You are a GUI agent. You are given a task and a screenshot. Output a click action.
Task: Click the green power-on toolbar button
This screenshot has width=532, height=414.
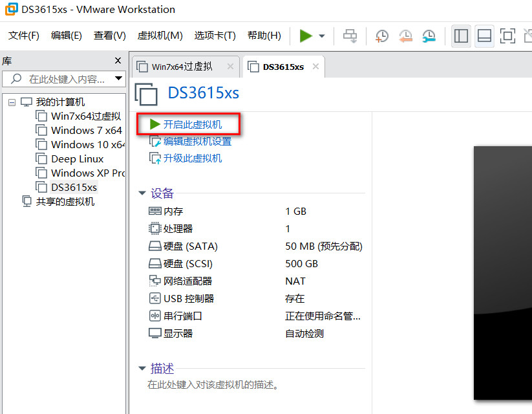[x=306, y=36]
